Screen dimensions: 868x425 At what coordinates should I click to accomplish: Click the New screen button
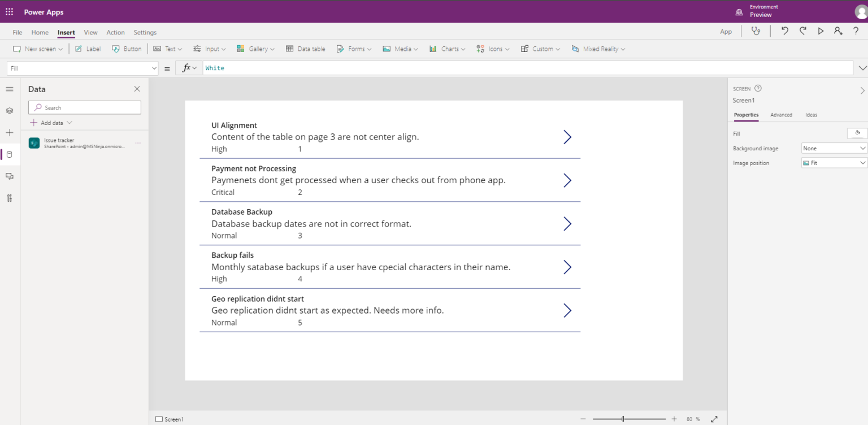[x=37, y=49]
